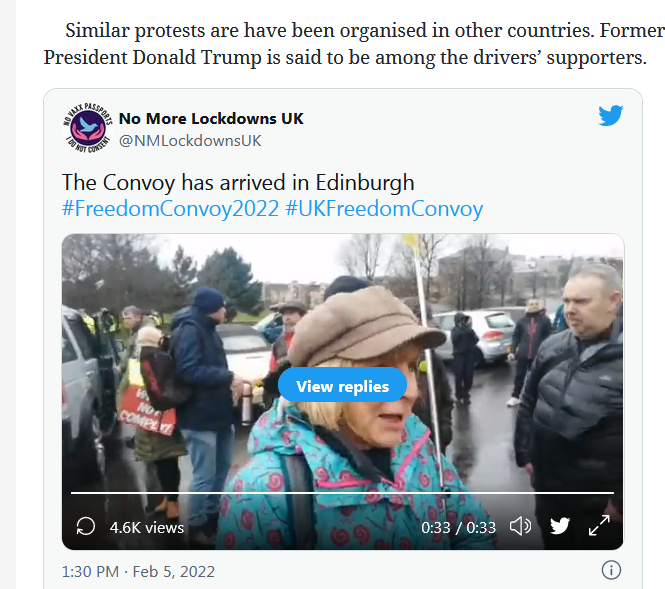The height and width of the screenshot is (589, 665).
Task: Click the @NMLockdownsUK handle
Action: (190, 141)
